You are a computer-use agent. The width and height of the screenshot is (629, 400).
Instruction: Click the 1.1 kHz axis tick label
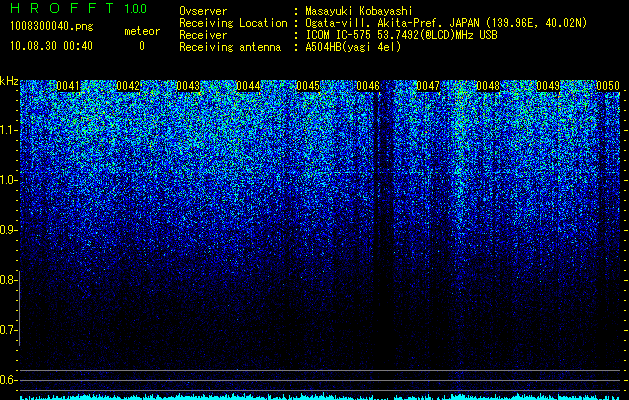(x=8, y=130)
